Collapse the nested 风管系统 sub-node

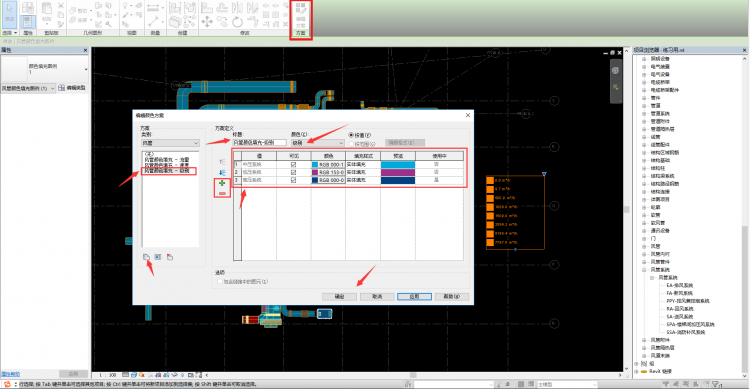651,278
